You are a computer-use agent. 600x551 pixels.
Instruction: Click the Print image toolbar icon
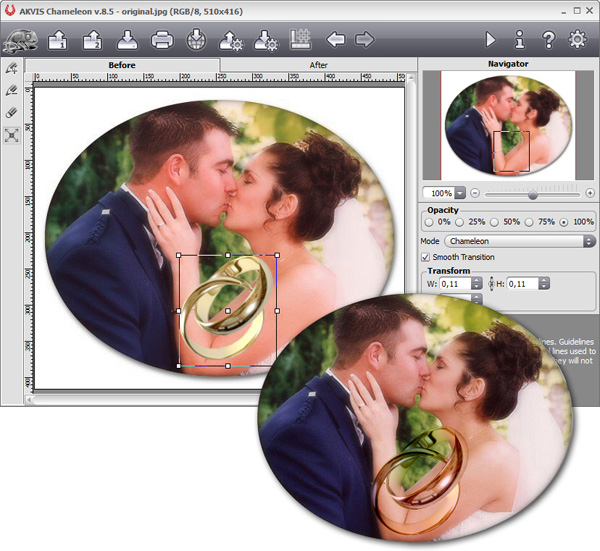[162, 40]
